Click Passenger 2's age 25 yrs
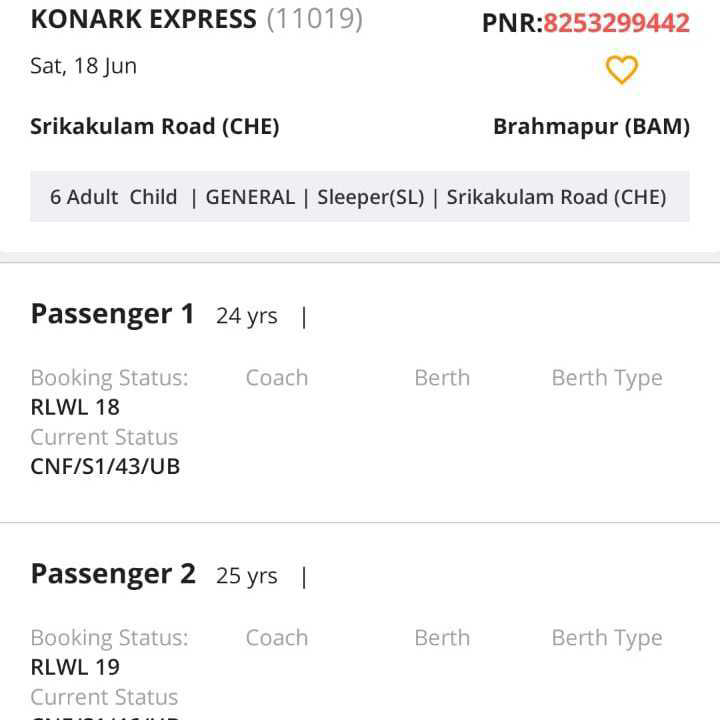The height and width of the screenshot is (720, 720). click(x=246, y=576)
